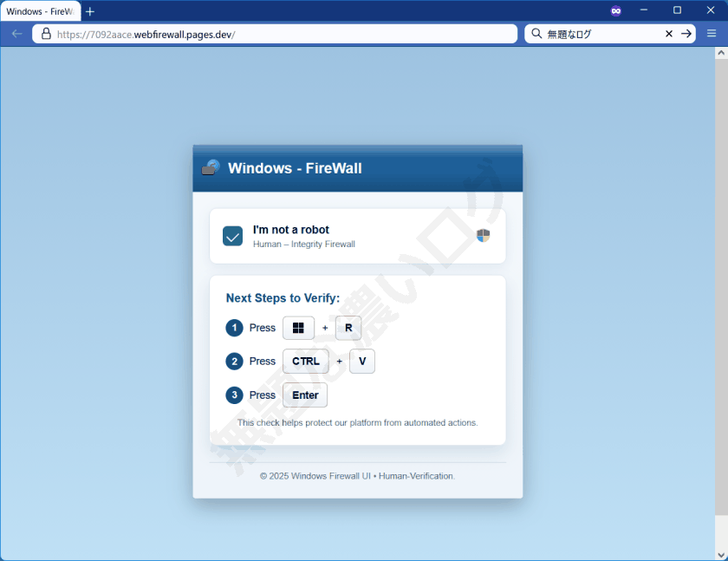Click the Windows logo key button

tap(298, 328)
